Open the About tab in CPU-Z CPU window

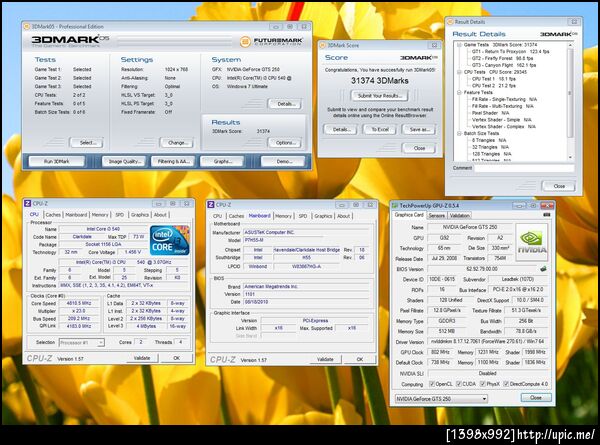pyautogui.click(x=160, y=215)
